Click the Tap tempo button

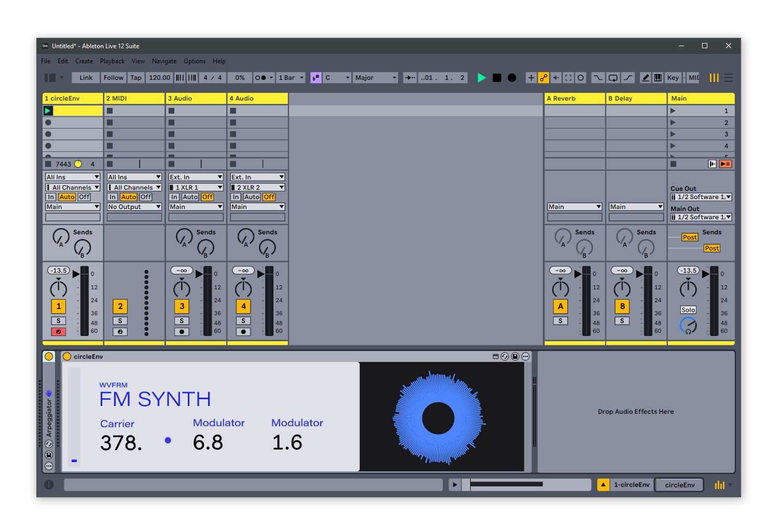pos(136,78)
